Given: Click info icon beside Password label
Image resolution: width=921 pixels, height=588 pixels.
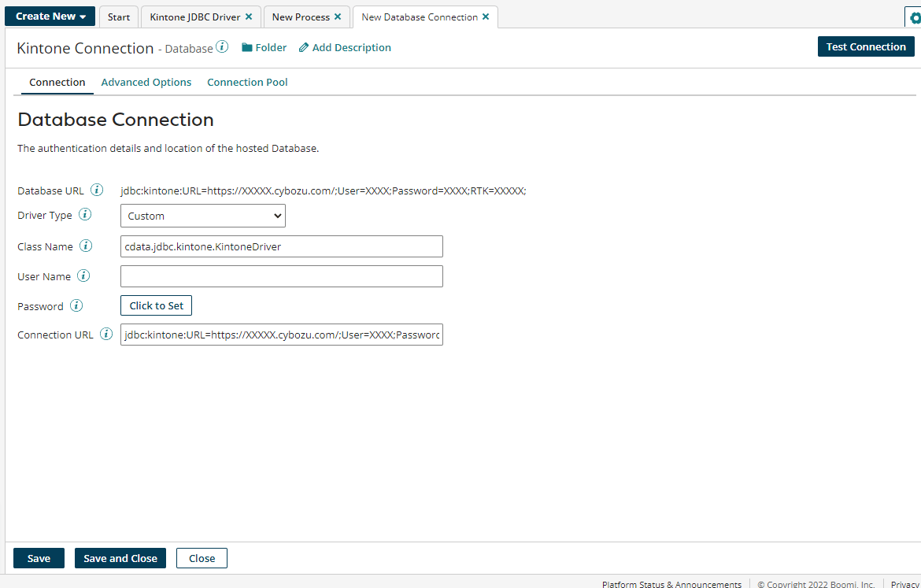Looking at the screenshot, I should click(x=76, y=305).
